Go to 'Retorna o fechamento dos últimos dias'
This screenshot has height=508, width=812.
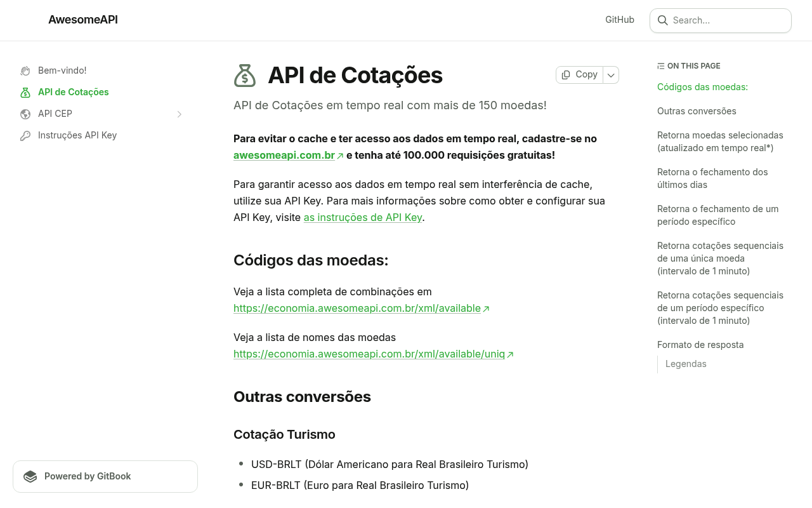tap(712, 178)
